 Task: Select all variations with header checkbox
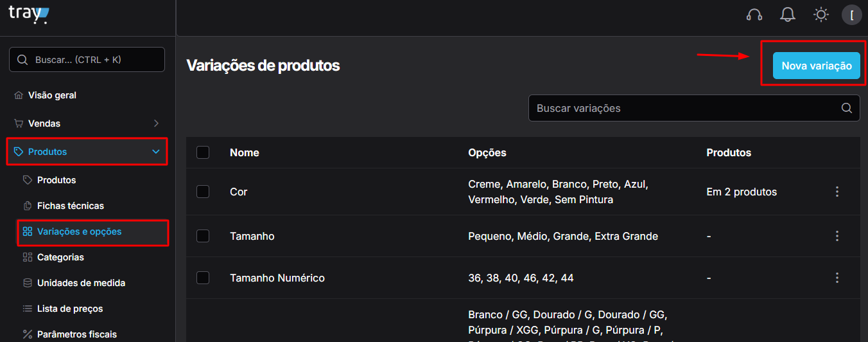coord(203,152)
